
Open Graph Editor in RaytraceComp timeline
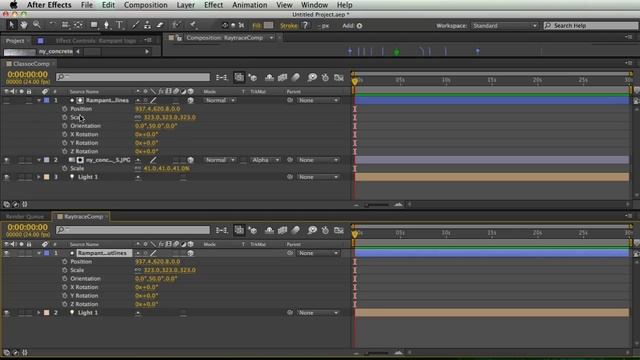pos(339,230)
